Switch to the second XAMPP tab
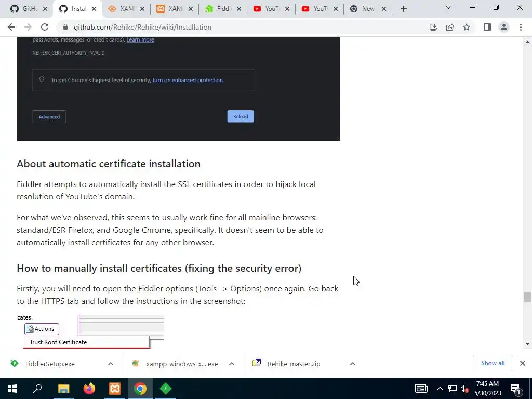This screenshot has width=532, height=399. pos(170,9)
